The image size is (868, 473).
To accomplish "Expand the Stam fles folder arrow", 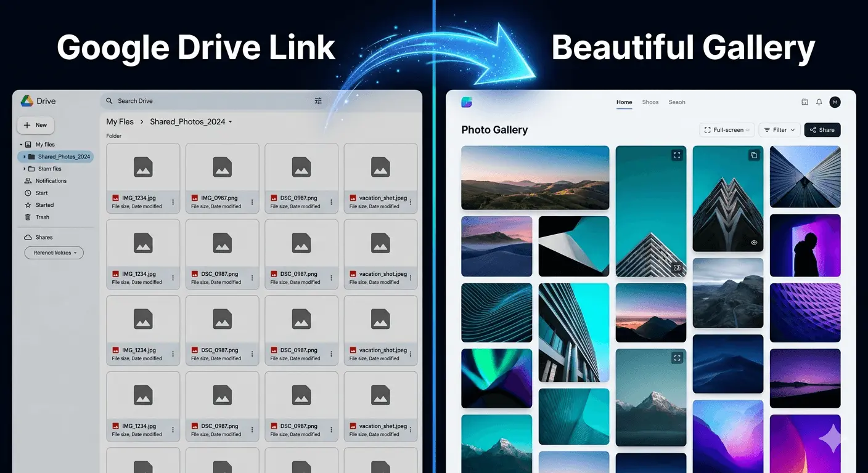I will 24,169.
